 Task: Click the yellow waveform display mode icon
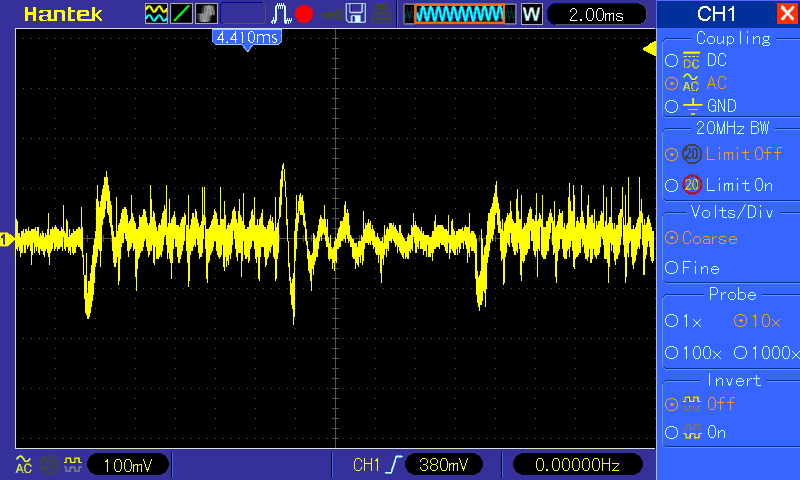(156, 14)
